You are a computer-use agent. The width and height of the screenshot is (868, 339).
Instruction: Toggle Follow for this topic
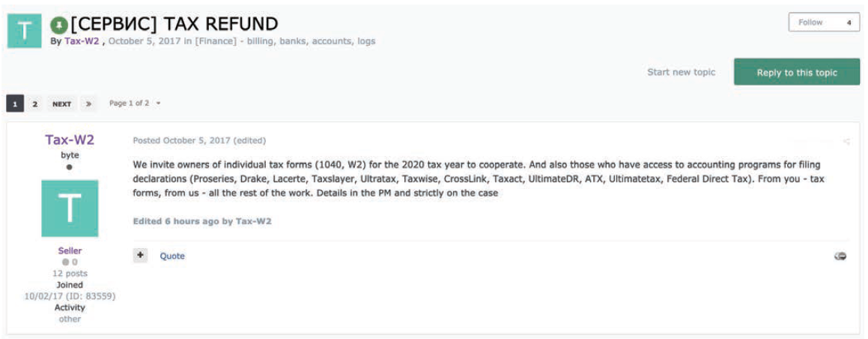pyautogui.click(x=811, y=22)
